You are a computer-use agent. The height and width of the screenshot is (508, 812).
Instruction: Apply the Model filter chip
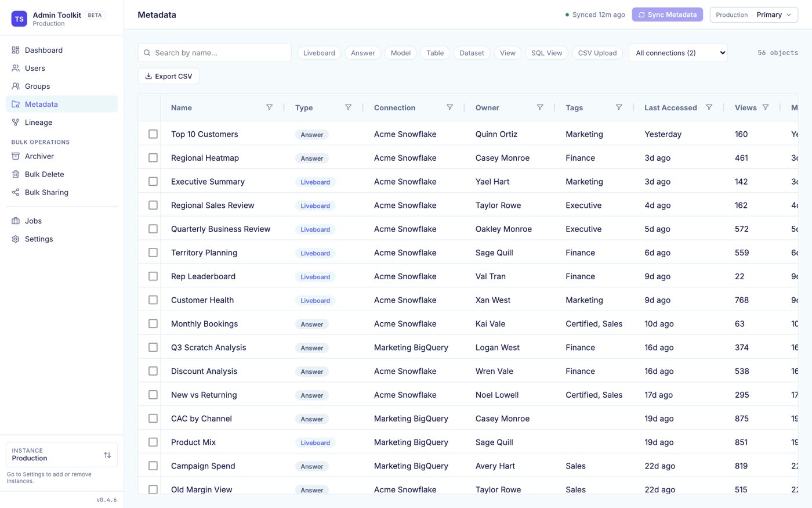[x=401, y=53]
